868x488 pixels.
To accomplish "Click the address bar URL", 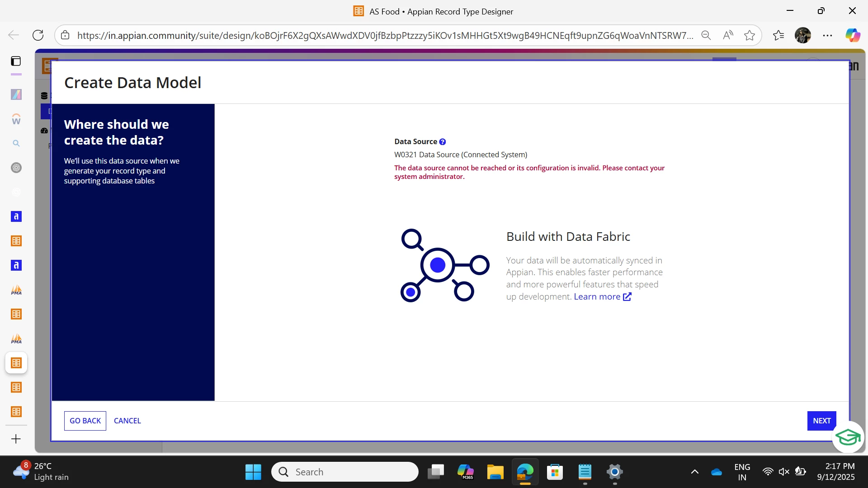I will click(x=385, y=36).
